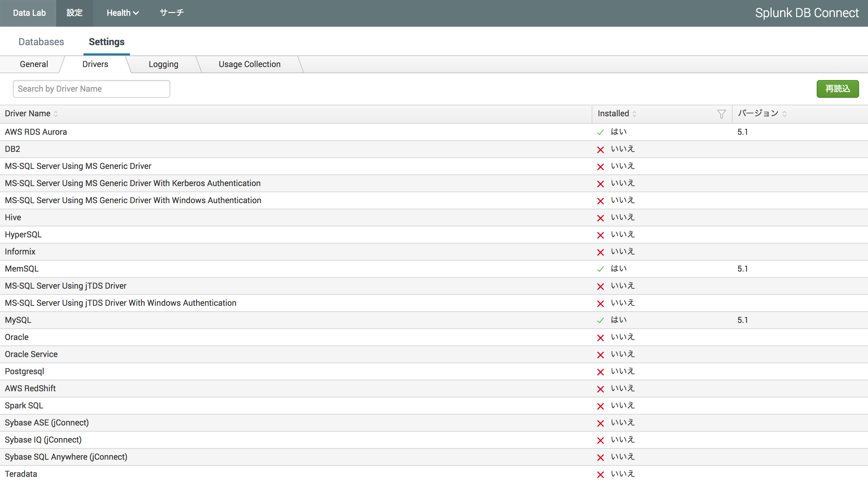Click version 5.1 in MemSQL row

pos(742,269)
